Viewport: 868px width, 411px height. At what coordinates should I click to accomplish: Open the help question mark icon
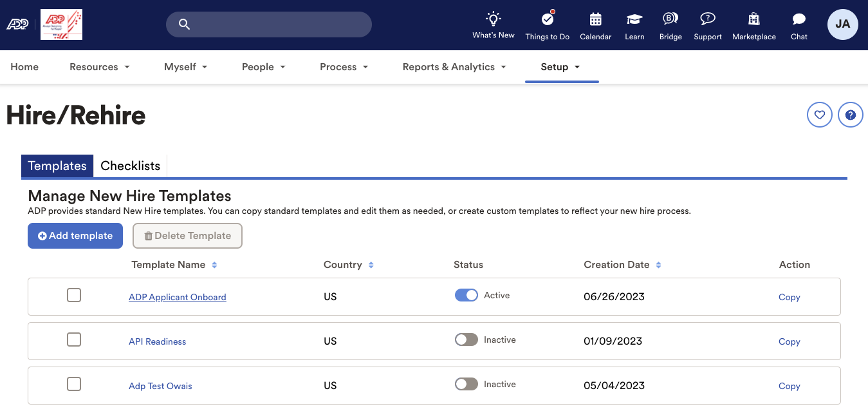(x=850, y=114)
